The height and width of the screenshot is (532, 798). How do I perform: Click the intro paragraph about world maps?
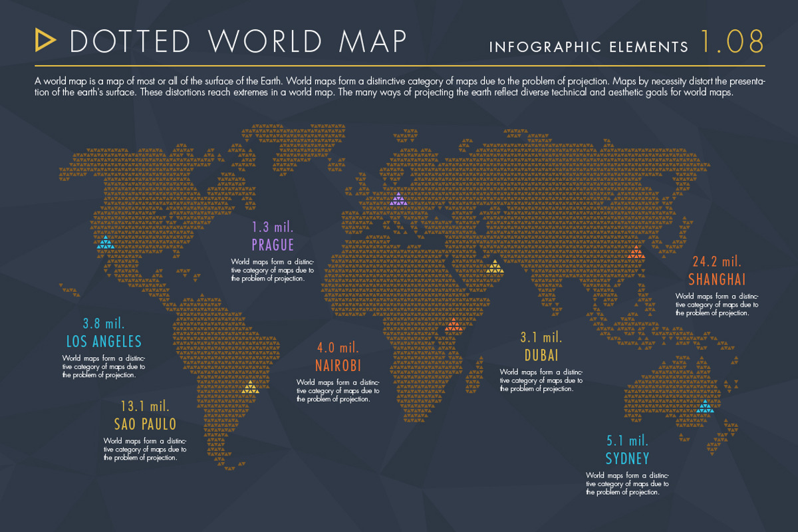click(x=399, y=86)
